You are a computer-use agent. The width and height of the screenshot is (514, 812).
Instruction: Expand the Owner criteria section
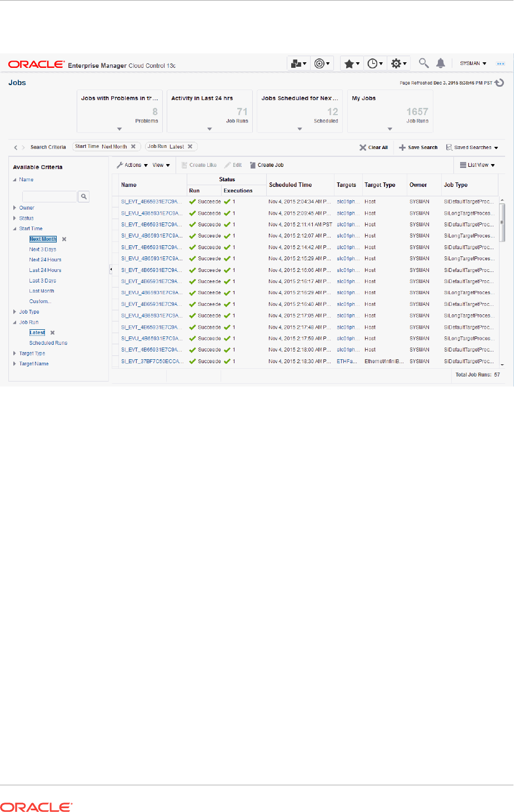[15, 208]
